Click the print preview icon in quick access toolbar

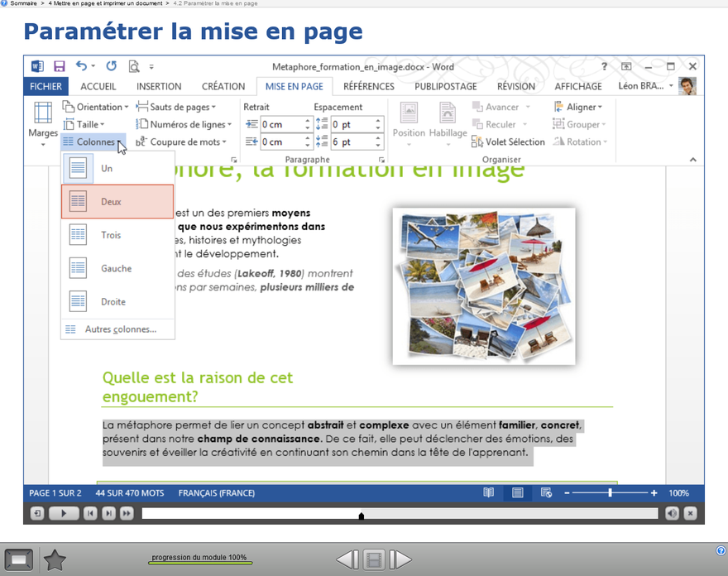tap(133, 66)
